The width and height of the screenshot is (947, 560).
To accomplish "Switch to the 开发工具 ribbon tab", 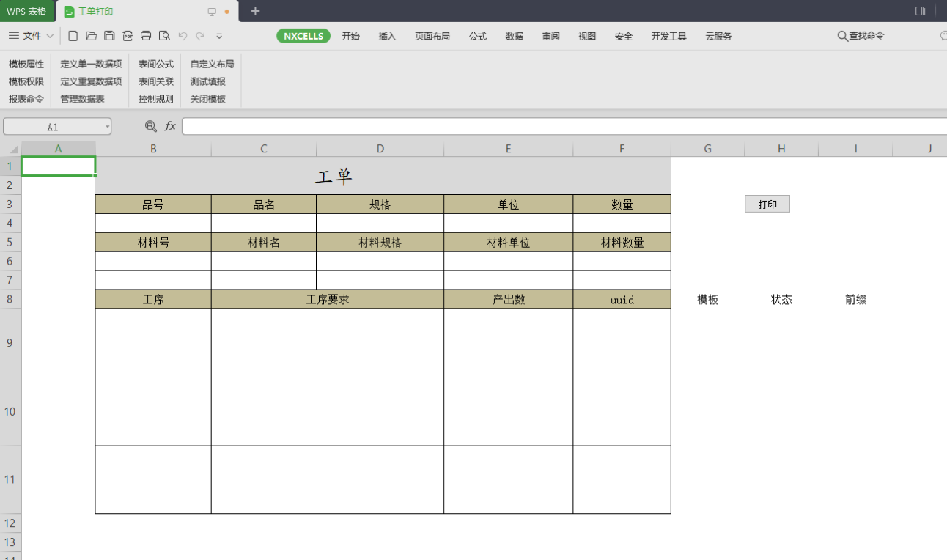I will (668, 36).
